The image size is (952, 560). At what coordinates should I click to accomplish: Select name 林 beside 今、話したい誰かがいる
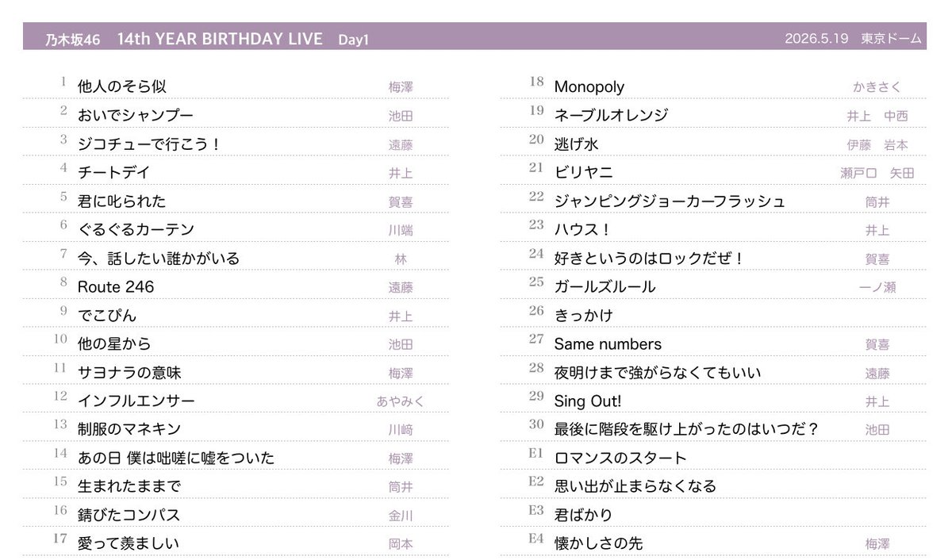click(401, 259)
